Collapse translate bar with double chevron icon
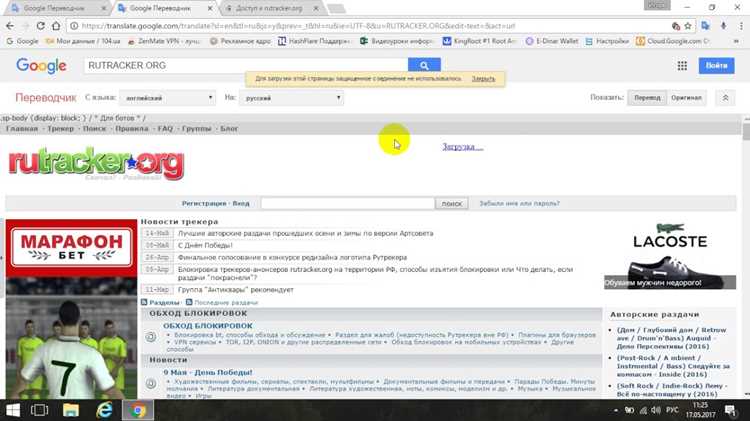Screen dimensions: 750x421 click(x=725, y=98)
